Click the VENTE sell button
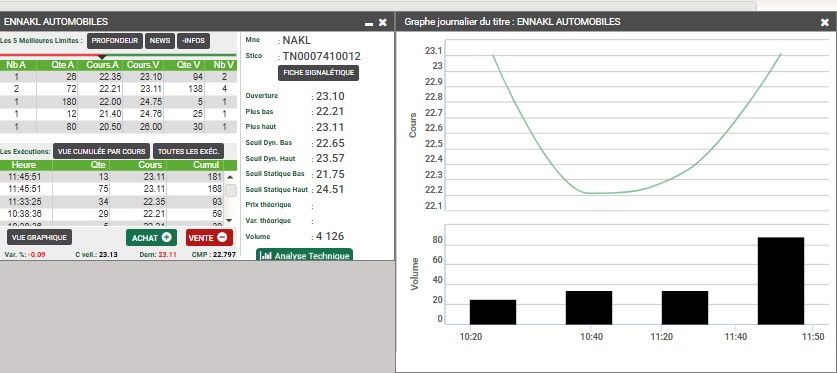837x373 pixels. [209, 237]
